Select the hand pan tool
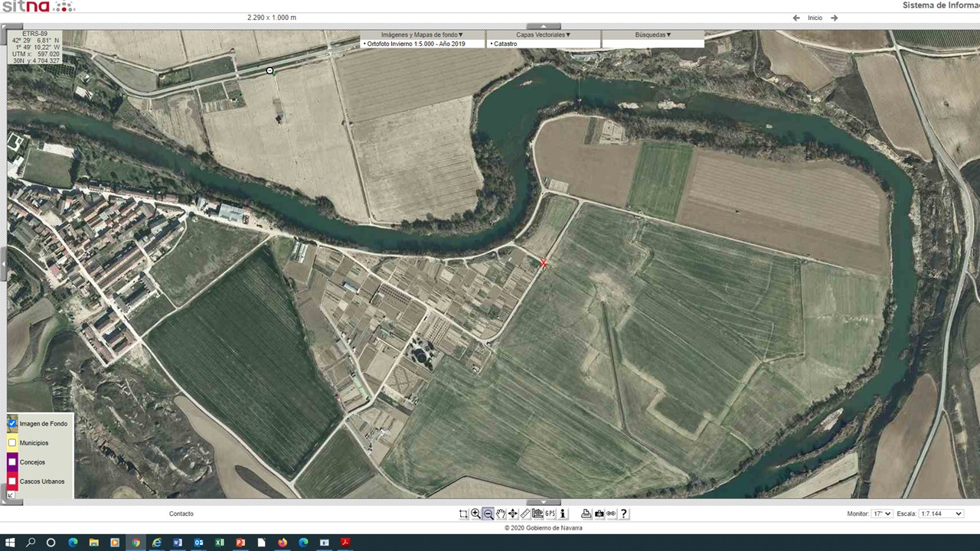The width and height of the screenshot is (980, 551). [500, 514]
